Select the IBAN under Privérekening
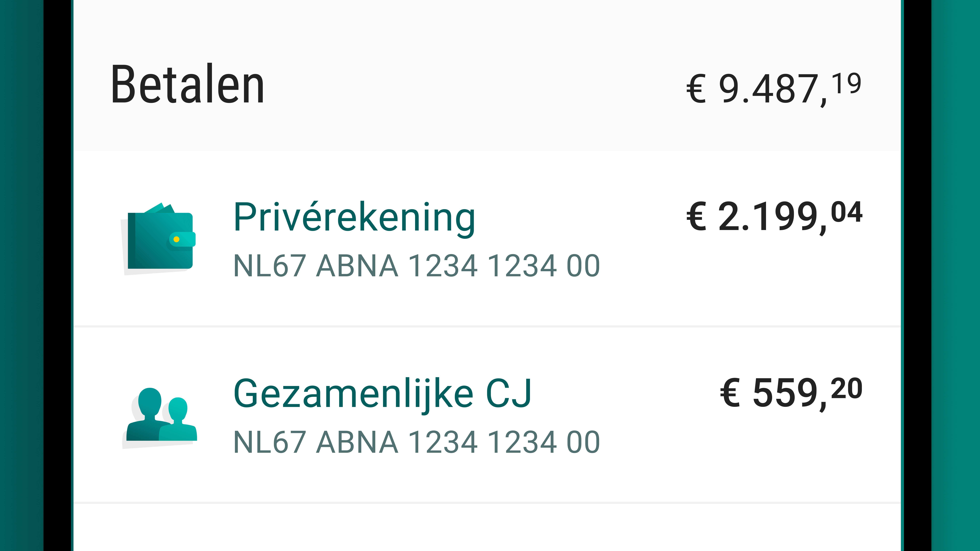 point(417,265)
